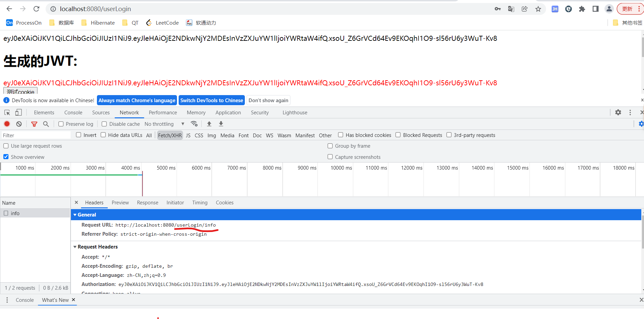The height and width of the screenshot is (319, 644).
Task: Toggle the browser side panel icon
Action: 595,9
